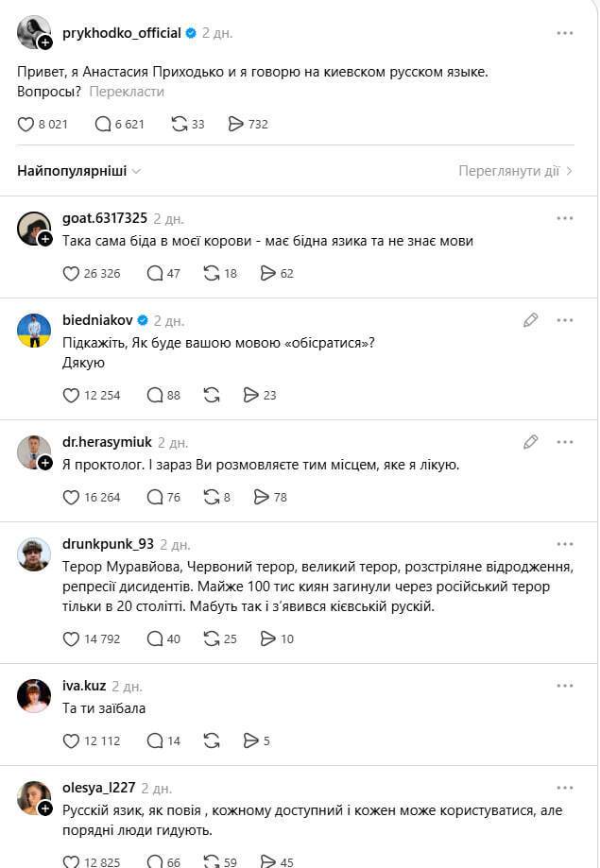The image size is (600, 868).
Task: Open replies on prykhodko_official's main post
Action: click(x=103, y=124)
